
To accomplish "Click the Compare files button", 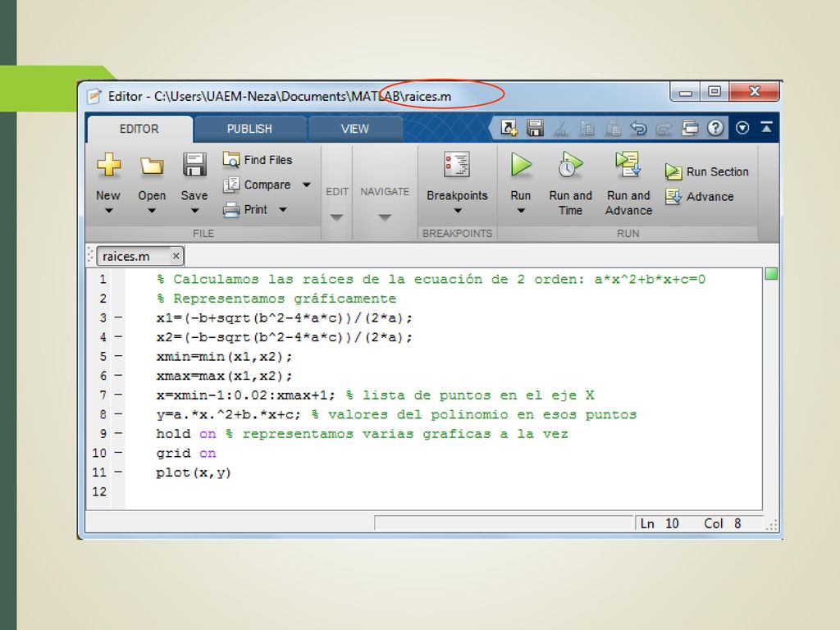I will click(x=257, y=185).
